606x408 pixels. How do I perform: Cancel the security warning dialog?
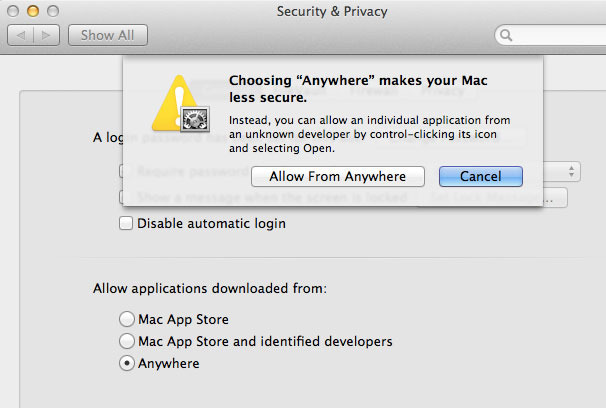[480, 176]
